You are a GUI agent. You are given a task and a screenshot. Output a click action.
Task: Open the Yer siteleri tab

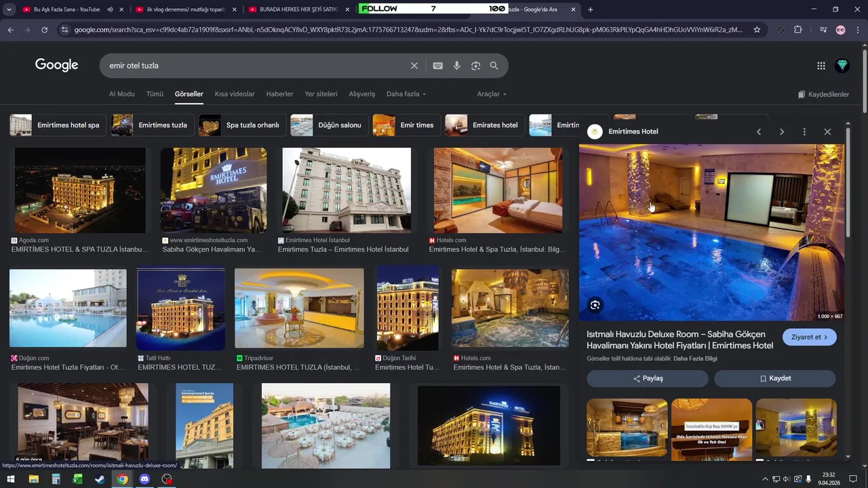pos(321,94)
